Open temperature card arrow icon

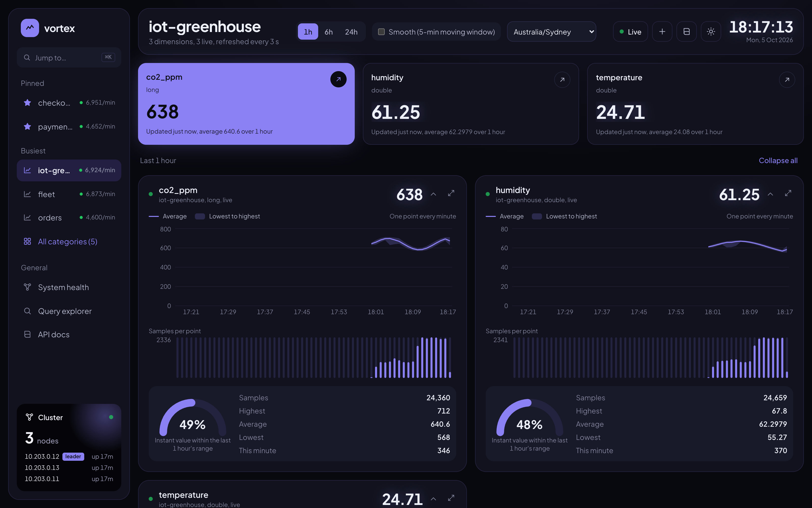[x=787, y=80]
